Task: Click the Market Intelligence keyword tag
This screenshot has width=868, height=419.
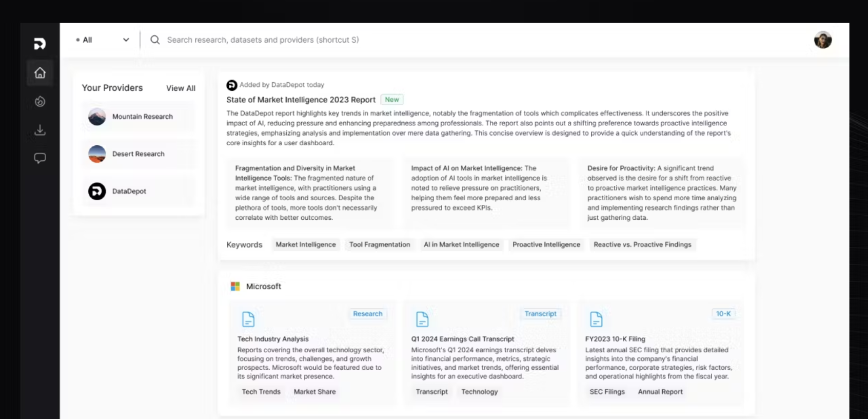Action: click(x=306, y=244)
